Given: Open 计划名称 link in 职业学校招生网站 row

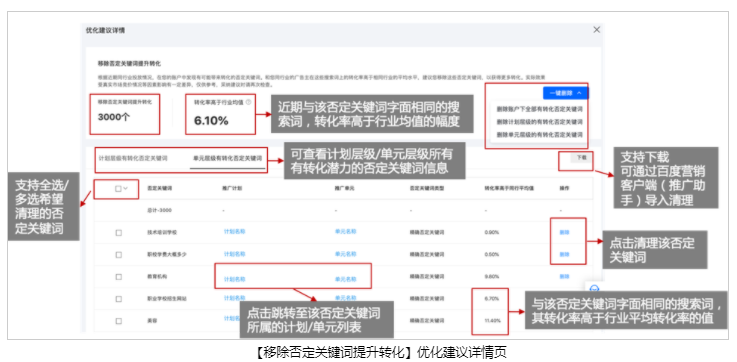Looking at the screenshot, I should pos(235,298).
